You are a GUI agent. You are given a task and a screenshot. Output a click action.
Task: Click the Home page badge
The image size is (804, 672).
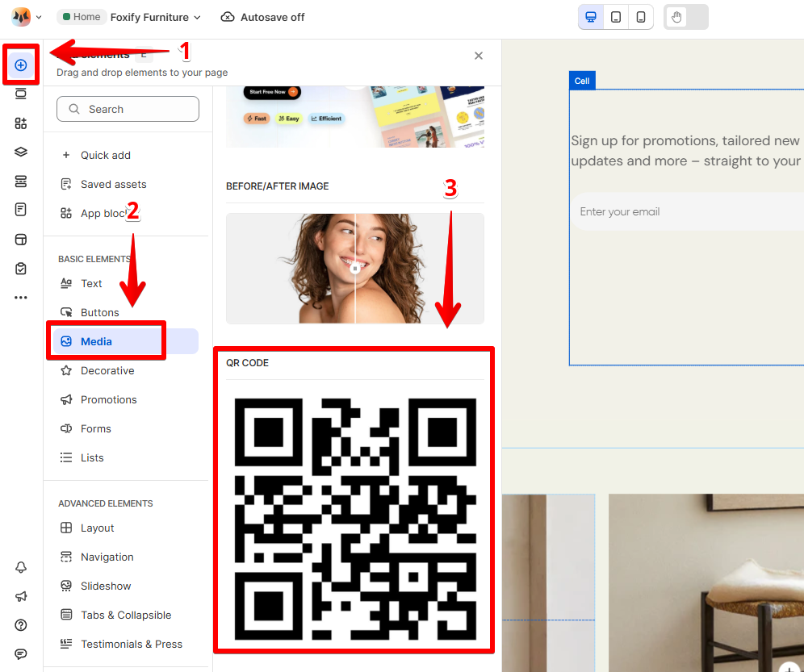82,17
